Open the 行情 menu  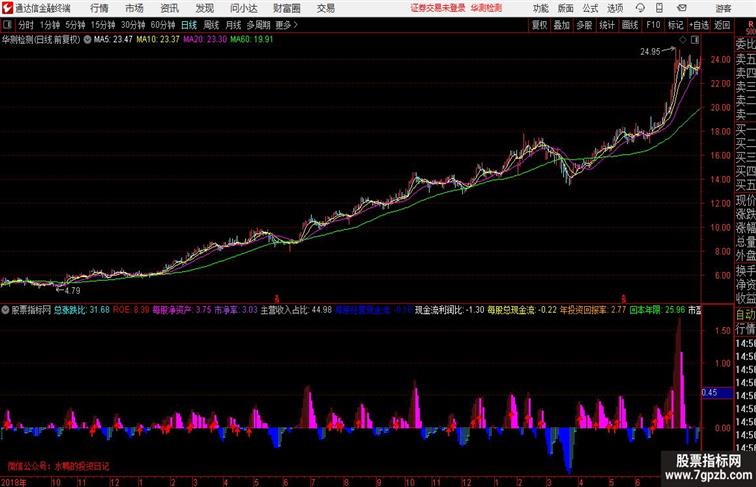(x=100, y=8)
